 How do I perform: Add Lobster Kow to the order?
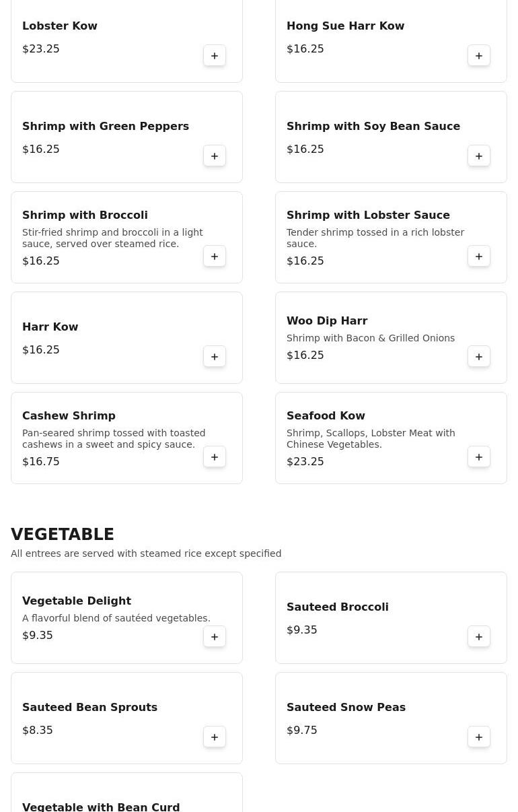pos(215,56)
